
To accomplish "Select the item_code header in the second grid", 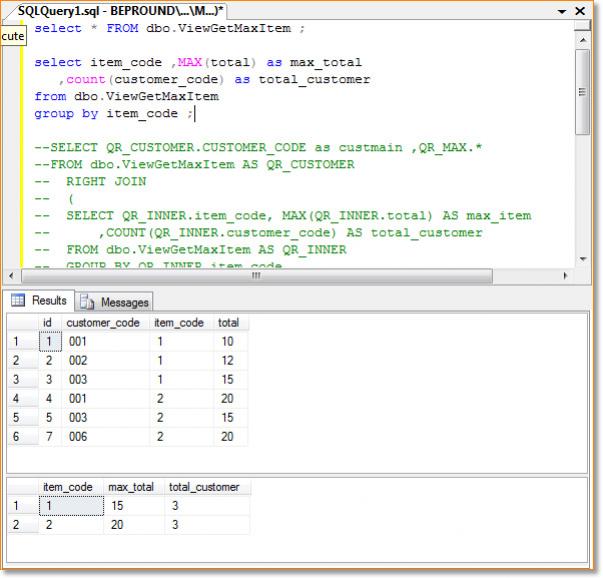I will click(68, 487).
